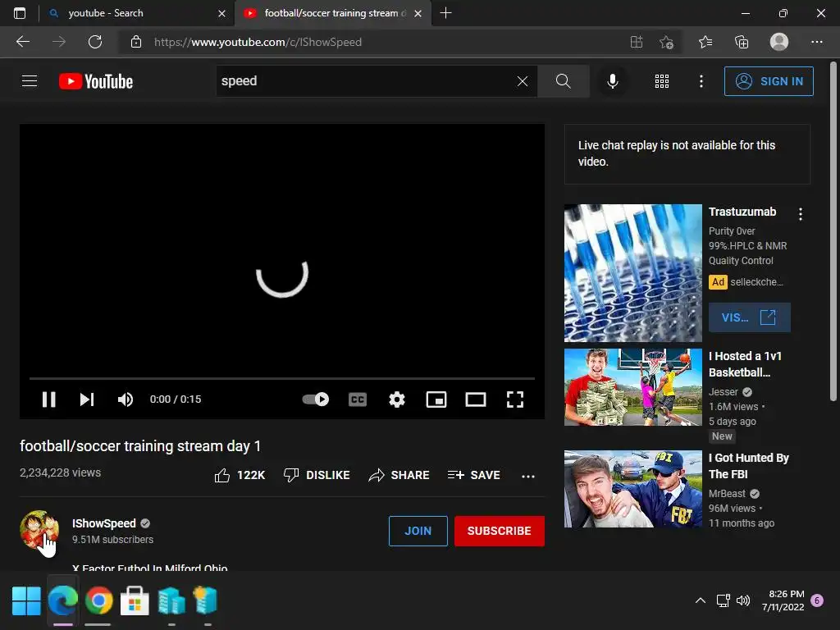The height and width of the screenshot is (630, 840).
Task: Open YouTube settings three-dot menu
Action: tap(701, 81)
